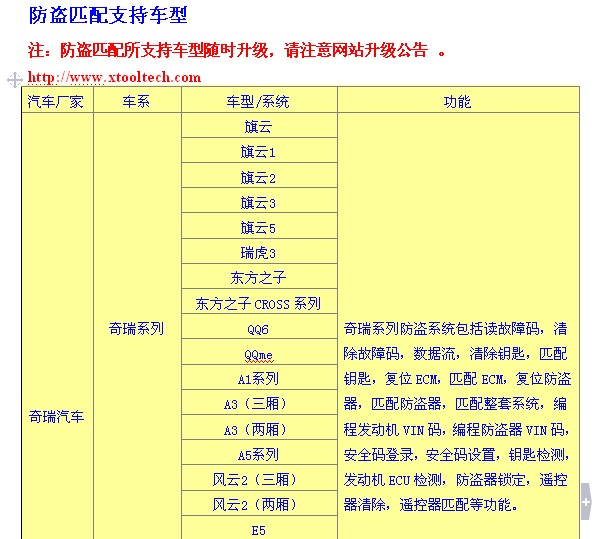Click the gray plus tab on right edge

point(586,501)
